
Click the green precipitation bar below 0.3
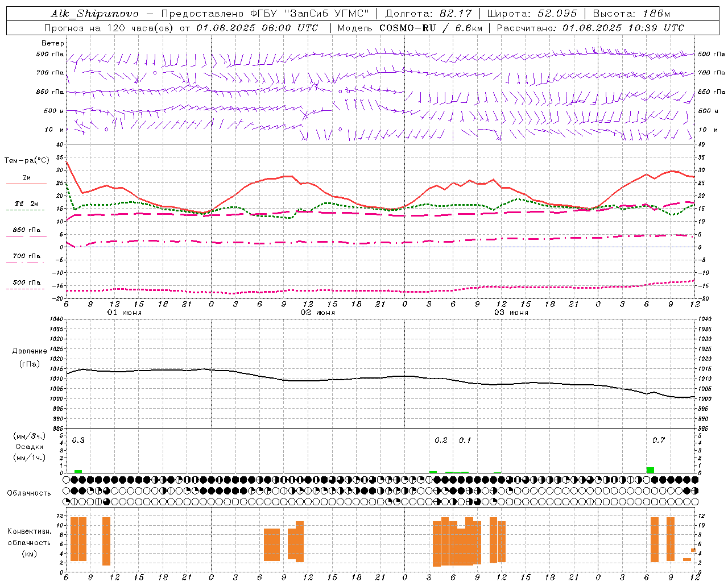click(78, 472)
